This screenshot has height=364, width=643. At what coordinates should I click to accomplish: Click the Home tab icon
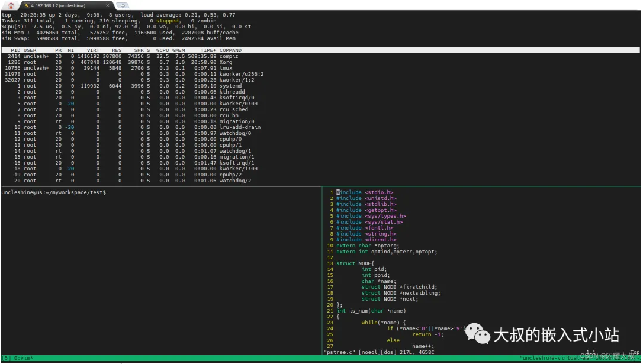point(11,5)
